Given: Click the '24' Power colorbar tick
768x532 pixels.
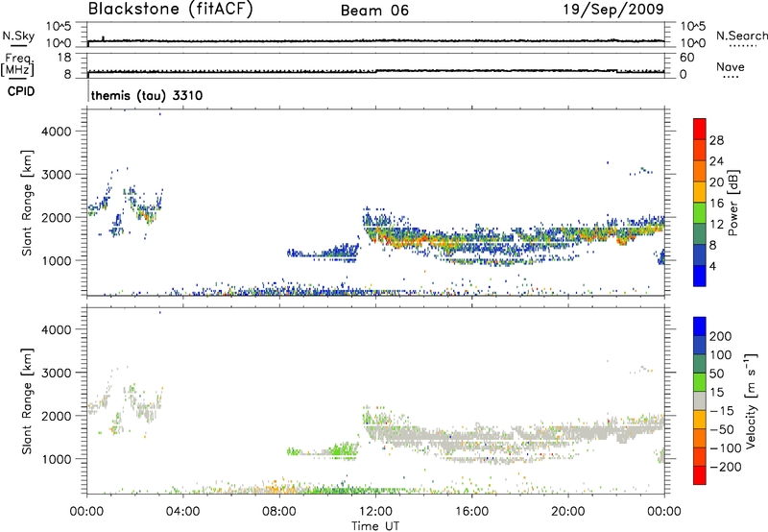Looking at the screenshot, I should tap(716, 161).
